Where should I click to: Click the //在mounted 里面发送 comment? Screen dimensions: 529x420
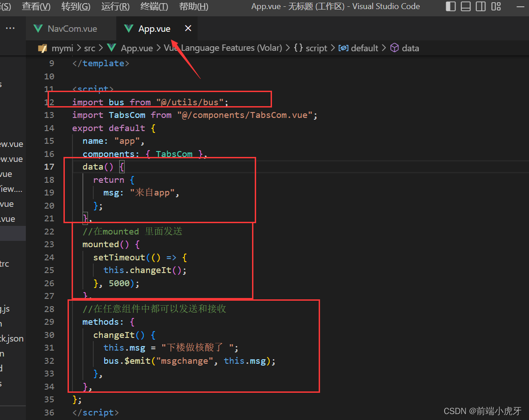click(132, 232)
